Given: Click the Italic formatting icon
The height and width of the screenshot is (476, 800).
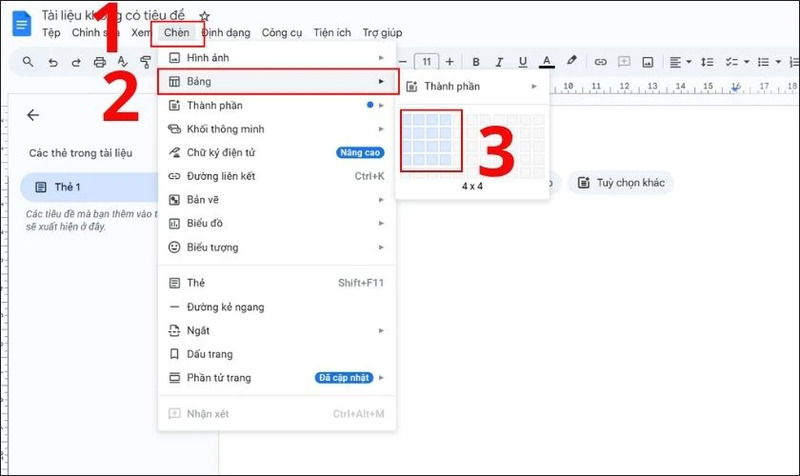Looking at the screenshot, I should (499, 62).
